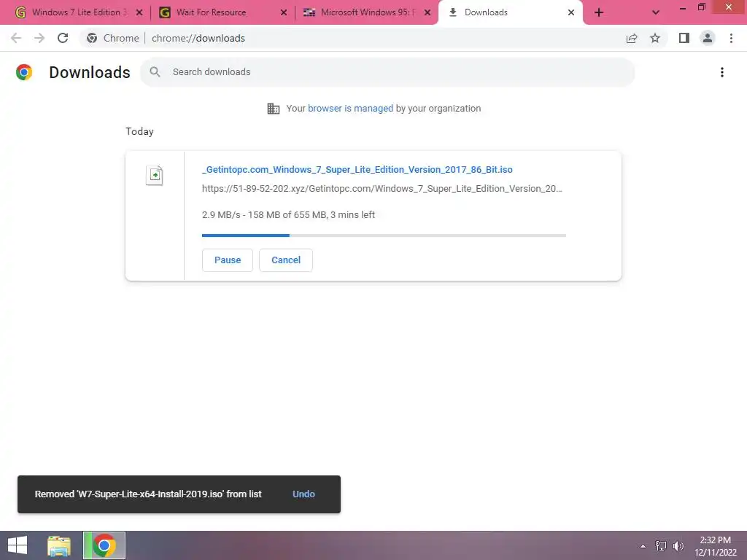Viewport: 747px width, 560px height.
Task: Restore down the Chrome window
Action: click(701, 7)
